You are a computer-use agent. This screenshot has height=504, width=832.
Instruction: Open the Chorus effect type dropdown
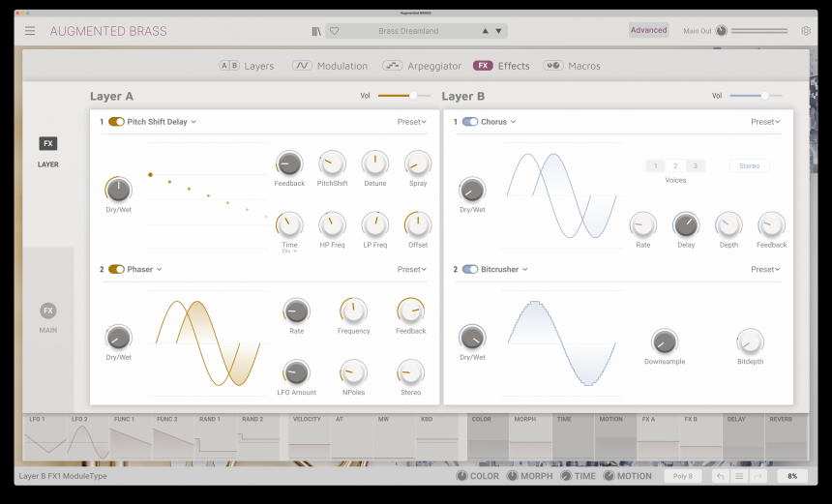coord(498,122)
